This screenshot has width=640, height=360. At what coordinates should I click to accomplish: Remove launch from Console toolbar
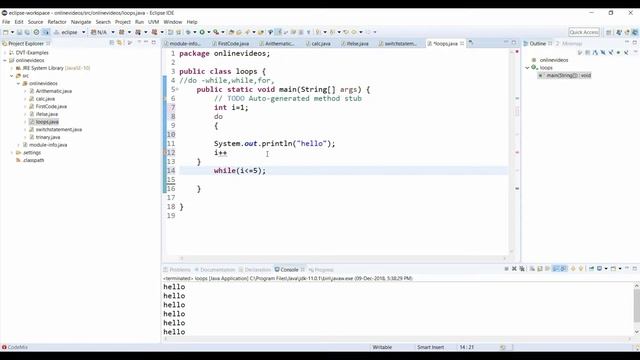point(514,269)
